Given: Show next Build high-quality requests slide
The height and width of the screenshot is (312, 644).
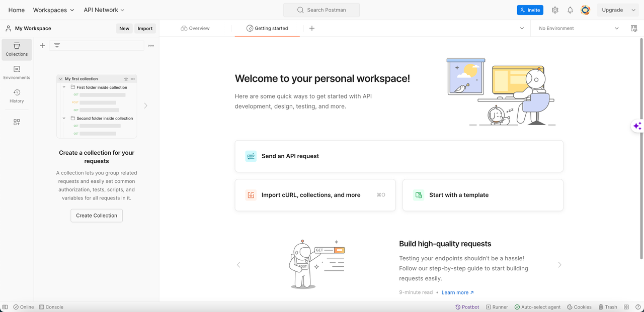Looking at the screenshot, I should [x=559, y=265].
